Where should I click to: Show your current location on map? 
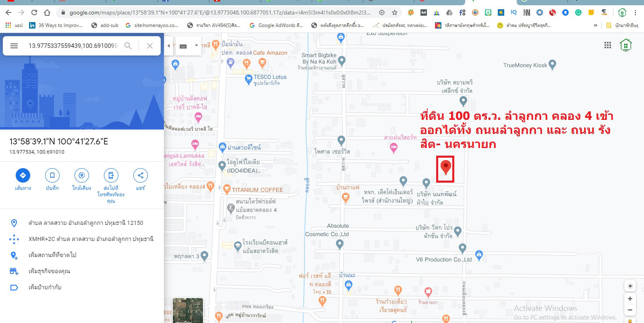coord(630,286)
